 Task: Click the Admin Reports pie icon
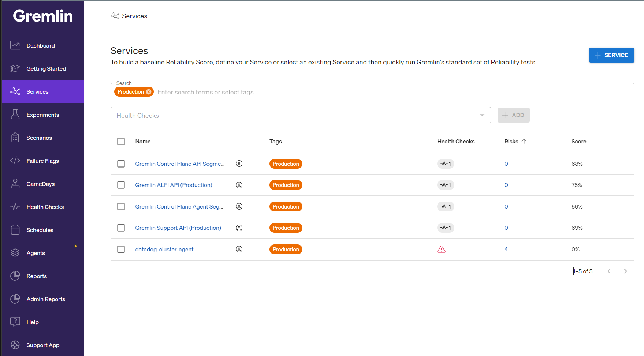click(x=15, y=299)
